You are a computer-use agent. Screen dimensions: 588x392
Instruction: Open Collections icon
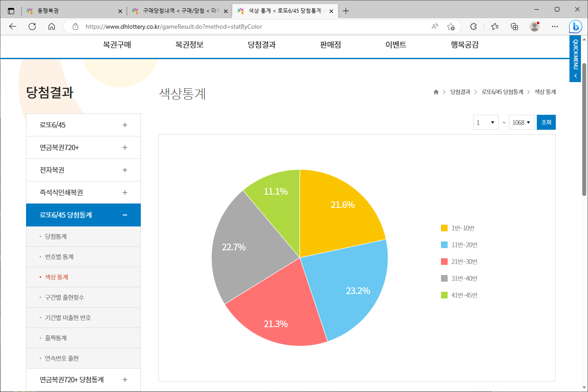click(x=514, y=26)
